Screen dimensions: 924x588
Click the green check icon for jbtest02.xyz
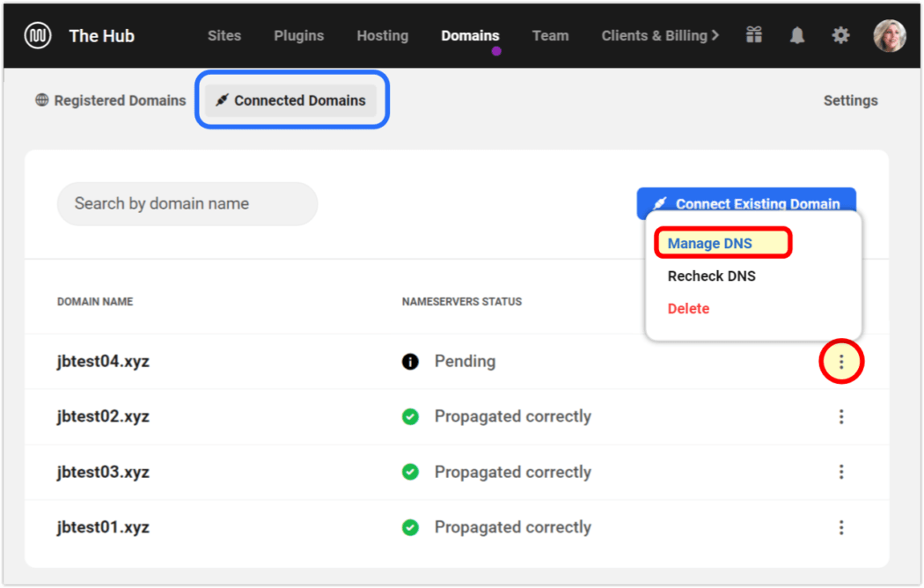click(410, 416)
